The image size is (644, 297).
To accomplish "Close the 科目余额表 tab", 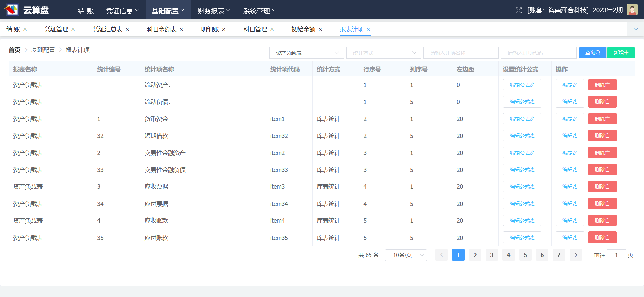I will click(x=181, y=29).
